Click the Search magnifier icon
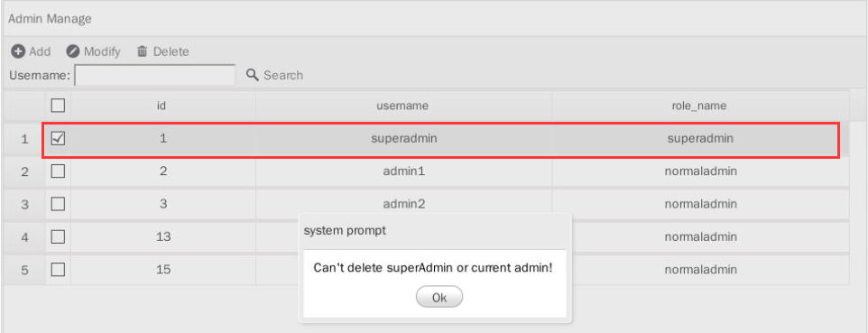 (253, 75)
